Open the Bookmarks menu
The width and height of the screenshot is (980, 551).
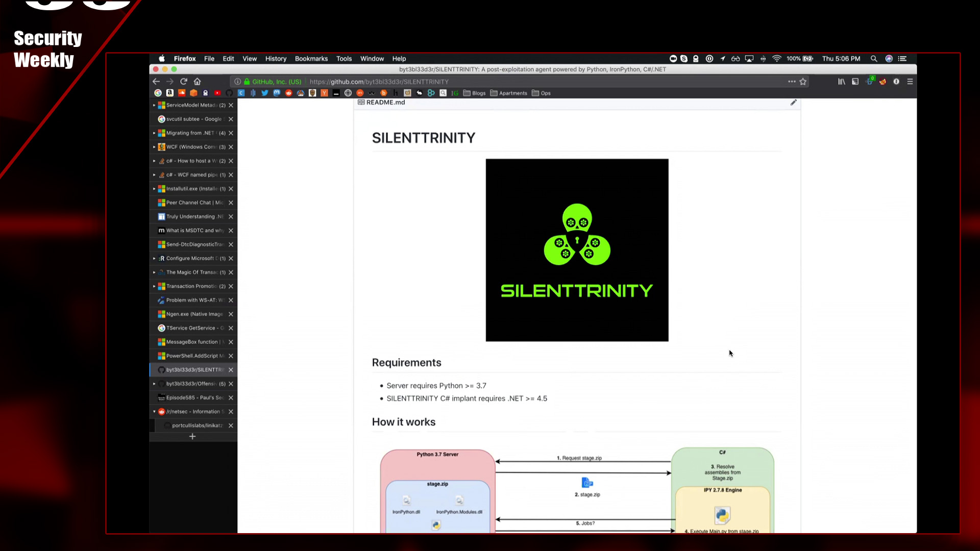tap(311, 59)
